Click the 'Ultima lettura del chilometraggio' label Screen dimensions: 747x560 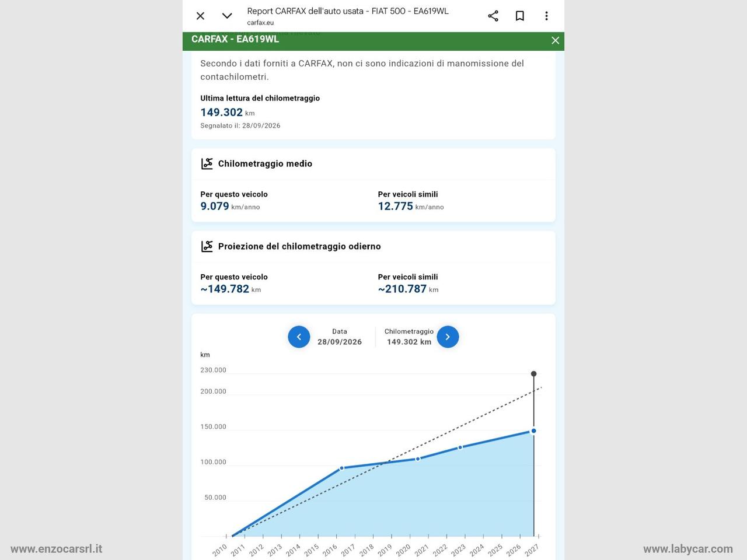pyautogui.click(x=260, y=98)
